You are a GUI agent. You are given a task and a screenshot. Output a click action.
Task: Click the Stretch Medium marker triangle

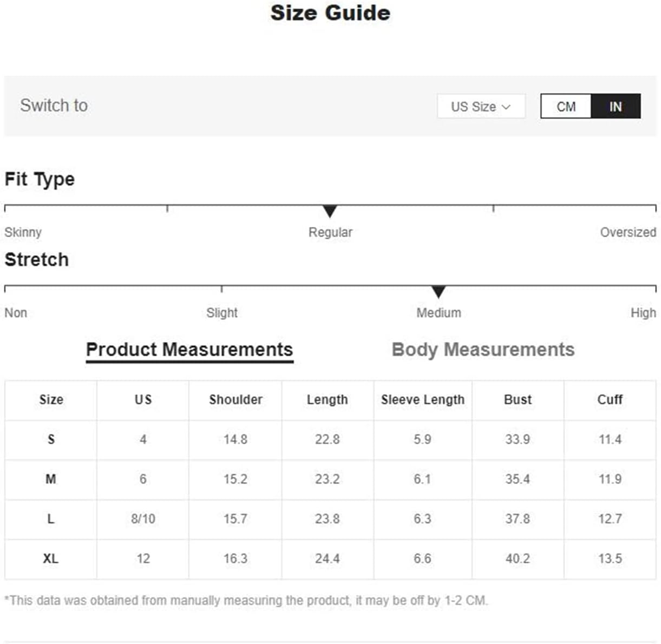pos(439,292)
